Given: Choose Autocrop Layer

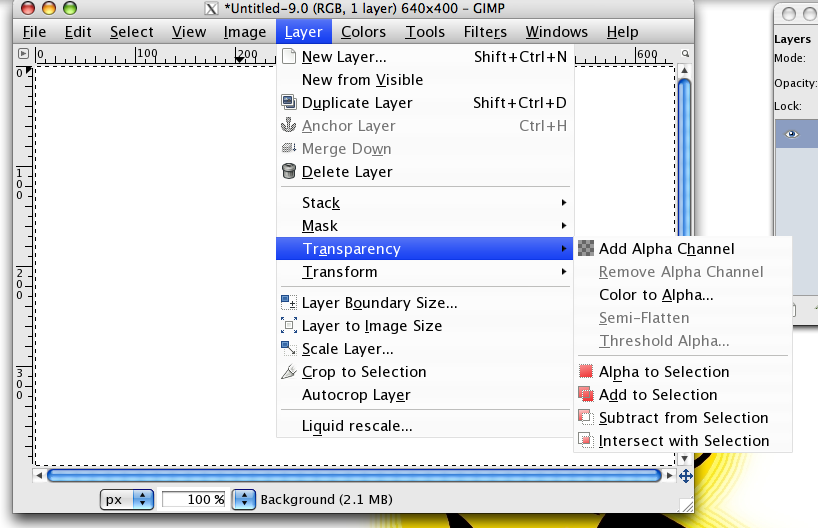Looking at the screenshot, I should click(425, 394).
